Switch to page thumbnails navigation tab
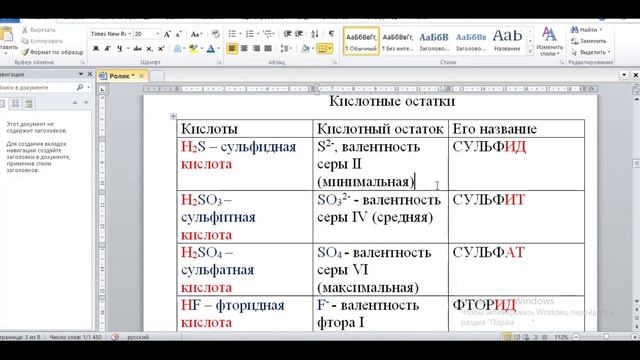This screenshot has width=640, height=360. click(16, 103)
